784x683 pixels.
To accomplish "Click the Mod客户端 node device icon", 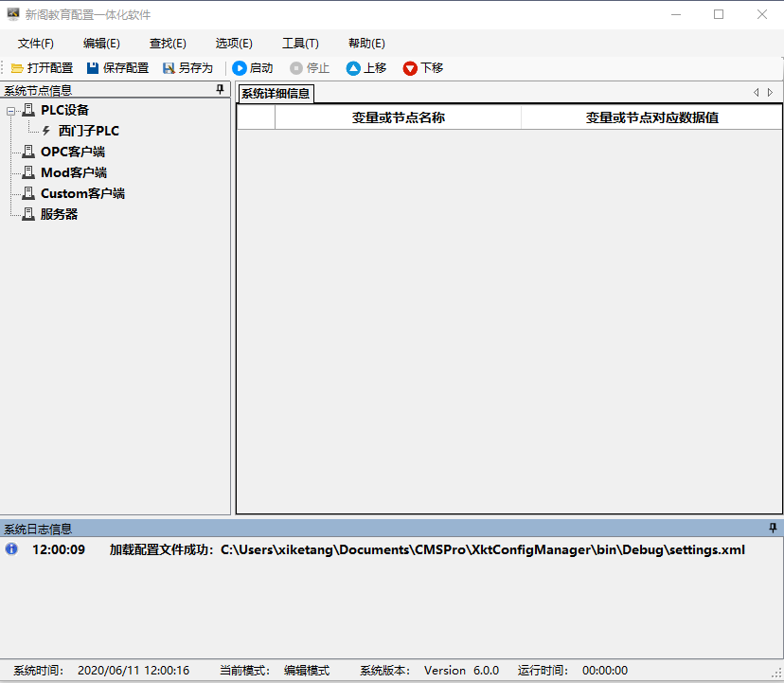I will pos(29,172).
